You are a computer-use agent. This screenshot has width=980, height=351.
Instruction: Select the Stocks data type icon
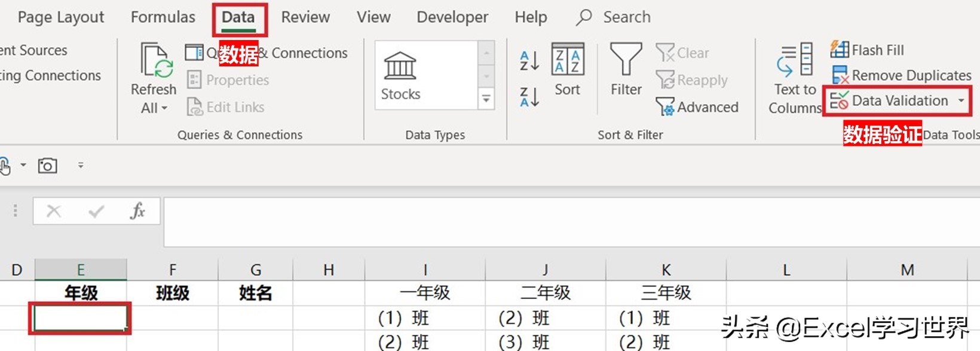coord(400,66)
